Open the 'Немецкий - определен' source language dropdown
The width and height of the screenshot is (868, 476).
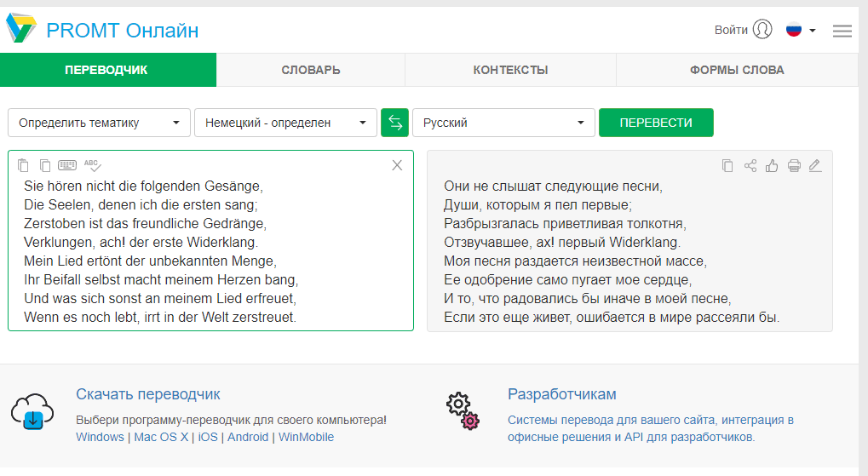(285, 123)
